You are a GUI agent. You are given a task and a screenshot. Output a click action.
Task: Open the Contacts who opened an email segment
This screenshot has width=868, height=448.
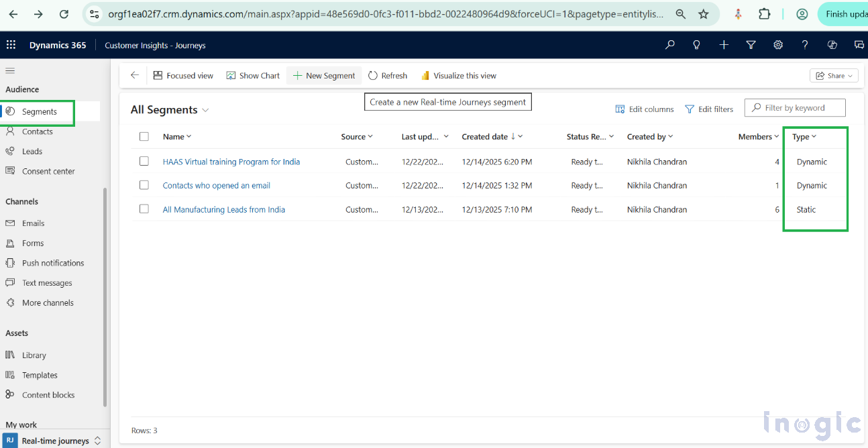(x=216, y=185)
